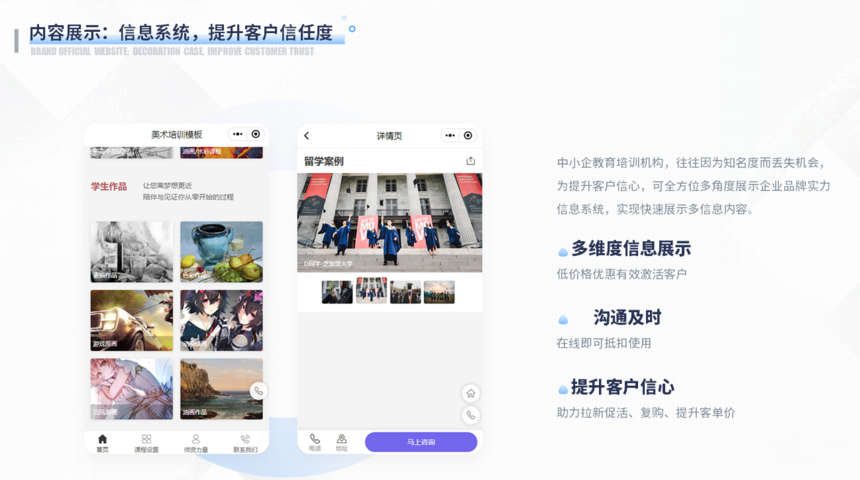Open the 地址 location icon
This screenshot has height=480, width=860.
pyautogui.click(x=341, y=441)
